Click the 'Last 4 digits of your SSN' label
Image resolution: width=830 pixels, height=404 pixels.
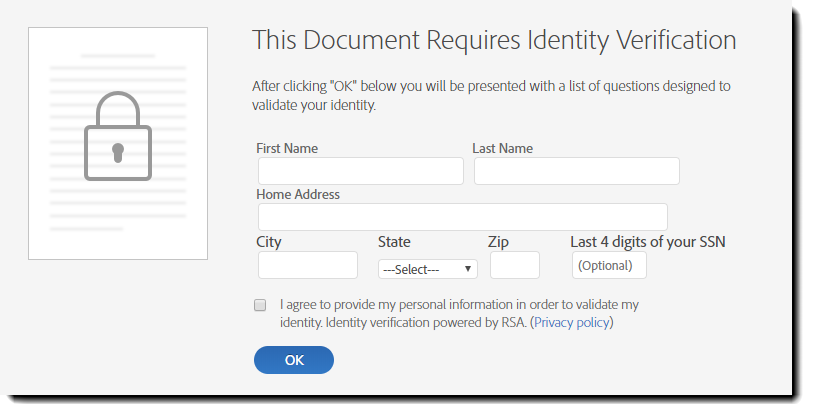647,242
